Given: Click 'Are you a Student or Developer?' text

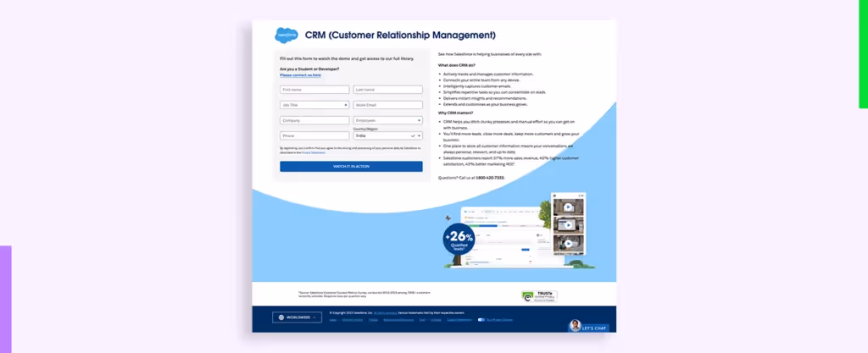Looking at the screenshot, I should [x=309, y=69].
